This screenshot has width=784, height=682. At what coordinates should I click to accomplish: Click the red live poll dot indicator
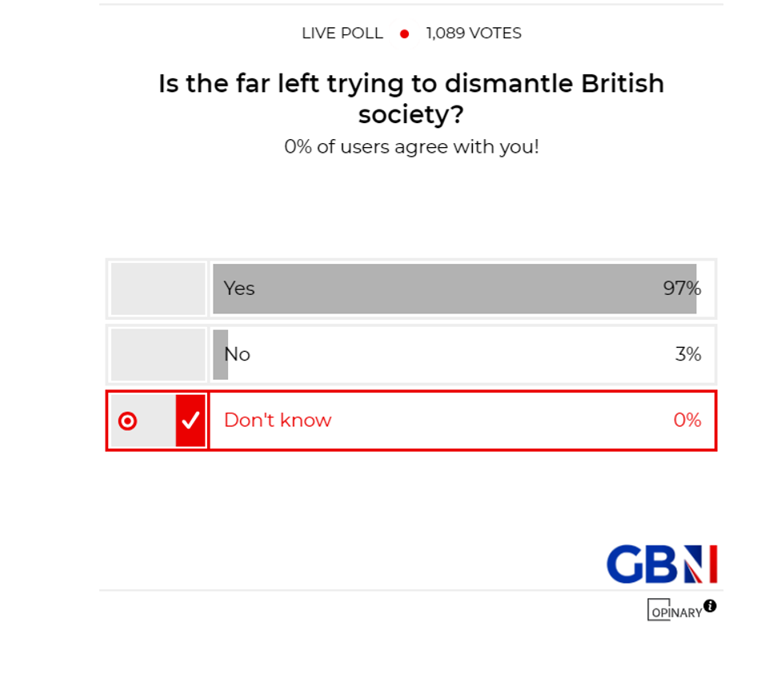coord(405,34)
